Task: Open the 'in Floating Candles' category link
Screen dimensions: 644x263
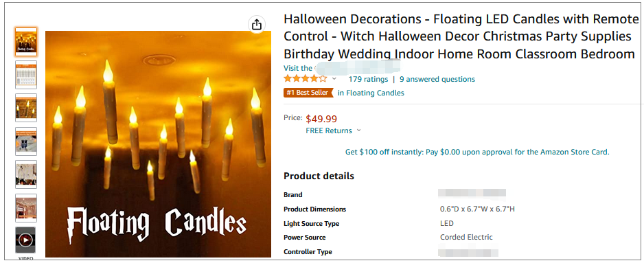Action: coord(371,93)
